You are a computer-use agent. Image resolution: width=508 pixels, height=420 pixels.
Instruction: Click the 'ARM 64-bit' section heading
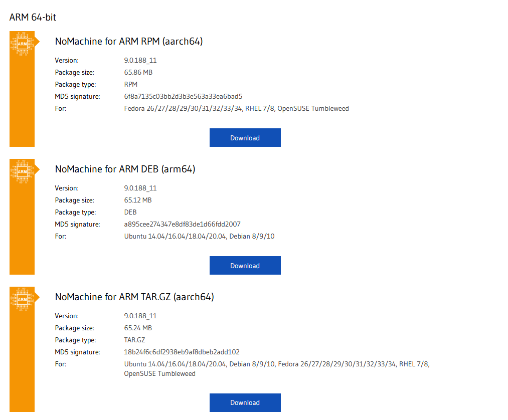(33, 17)
